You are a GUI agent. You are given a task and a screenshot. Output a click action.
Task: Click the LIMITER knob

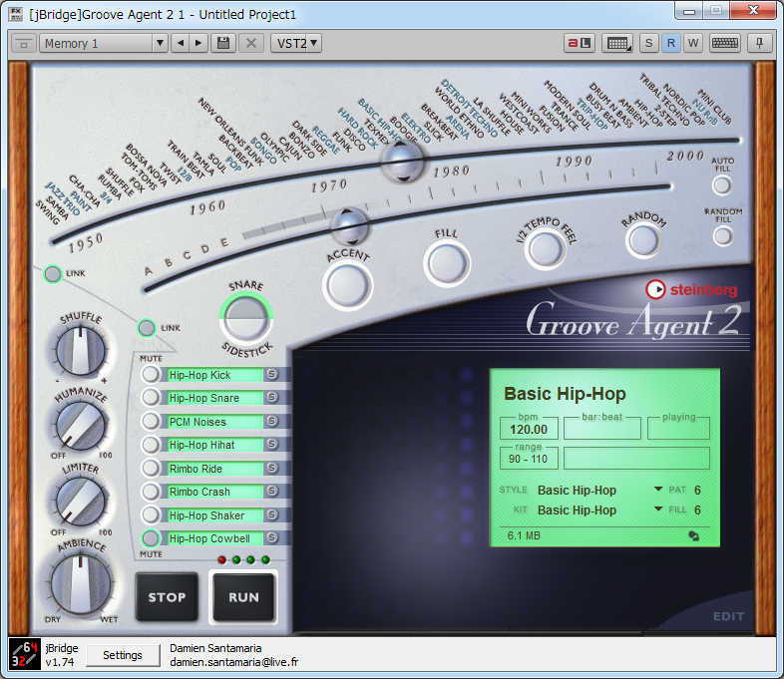tap(81, 502)
